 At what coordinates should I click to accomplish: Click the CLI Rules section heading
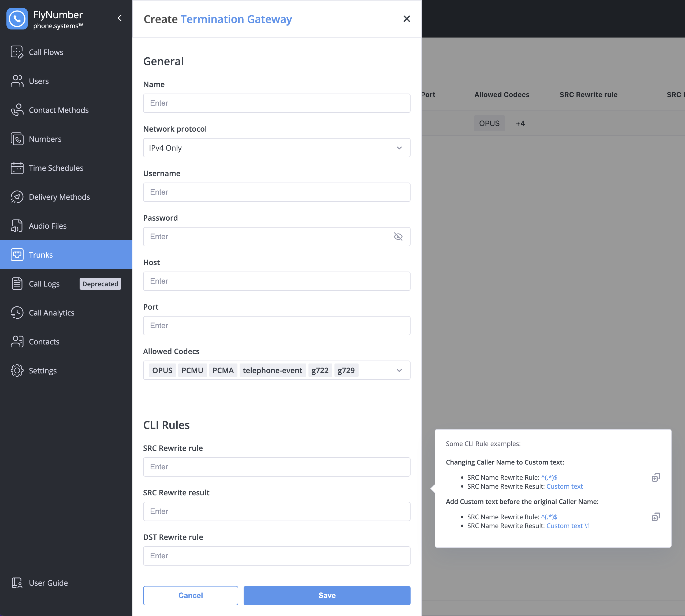[x=166, y=425]
